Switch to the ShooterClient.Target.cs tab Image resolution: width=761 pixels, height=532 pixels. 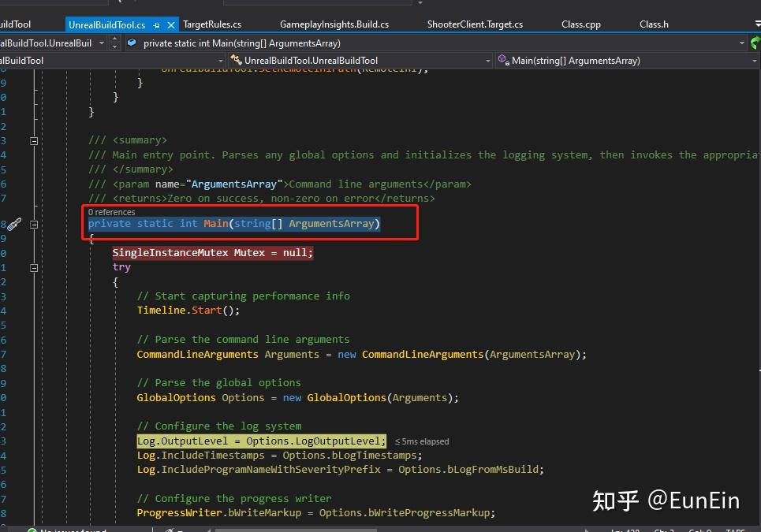(475, 24)
